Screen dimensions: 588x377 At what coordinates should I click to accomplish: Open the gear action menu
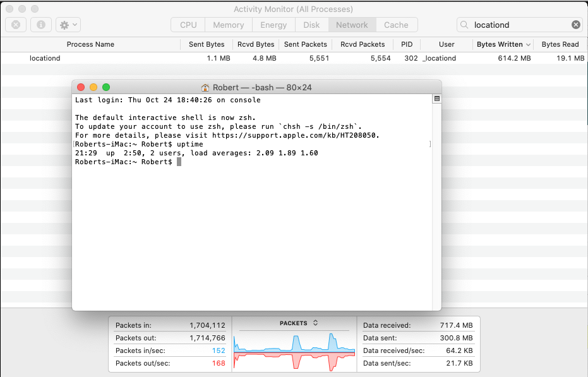(x=68, y=25)
